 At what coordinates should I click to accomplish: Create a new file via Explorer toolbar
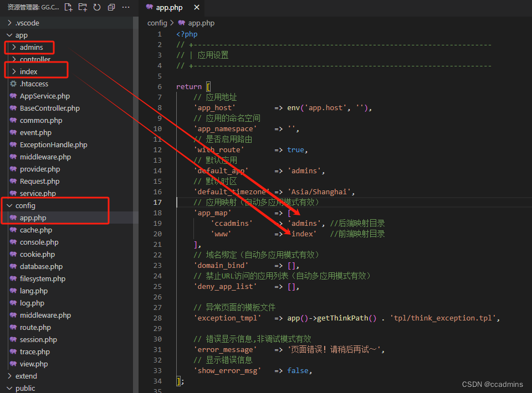(69, 7)
